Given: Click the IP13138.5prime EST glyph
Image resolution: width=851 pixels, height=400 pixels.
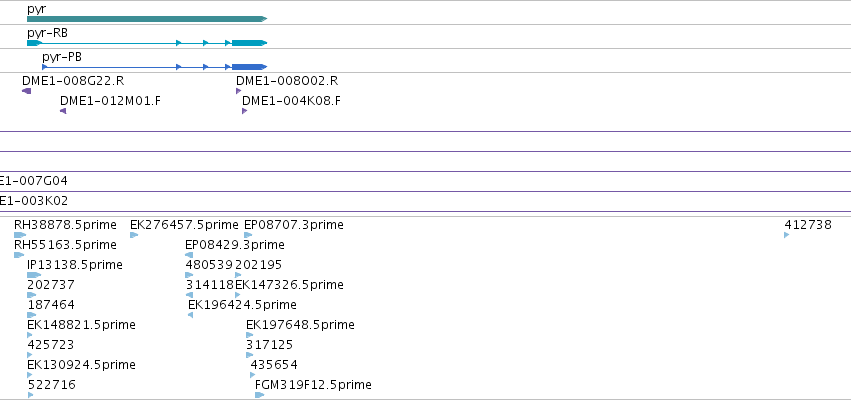Looking at the screenshot, I should (34, 275).
